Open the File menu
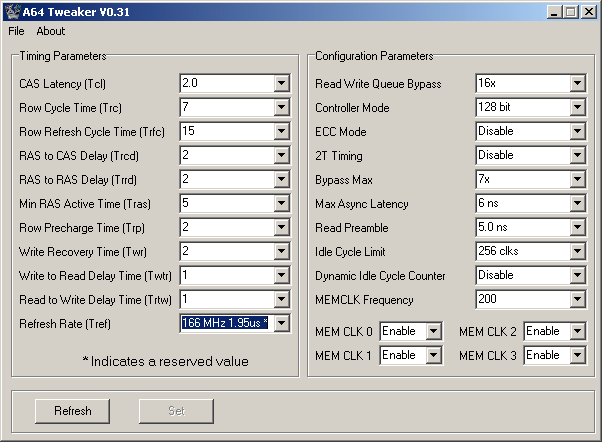Screen dimensions: 602x442 [x=16, y=31]
